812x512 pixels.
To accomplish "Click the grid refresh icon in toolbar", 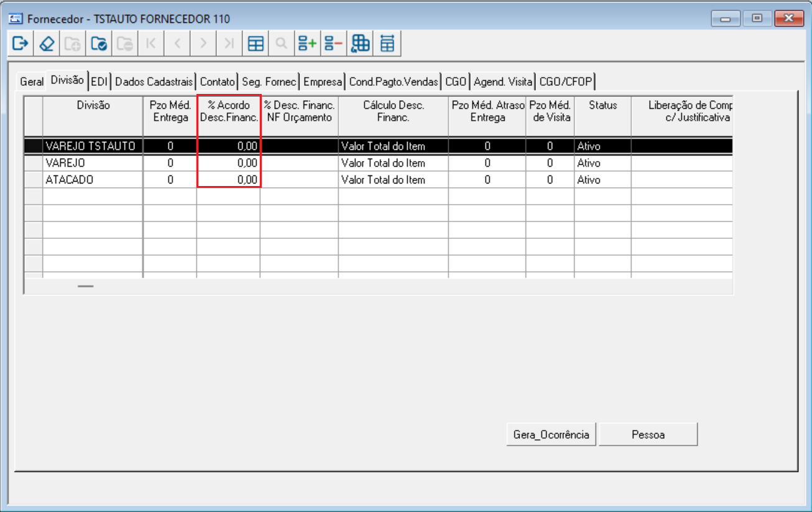I will (x=361, y=44).
